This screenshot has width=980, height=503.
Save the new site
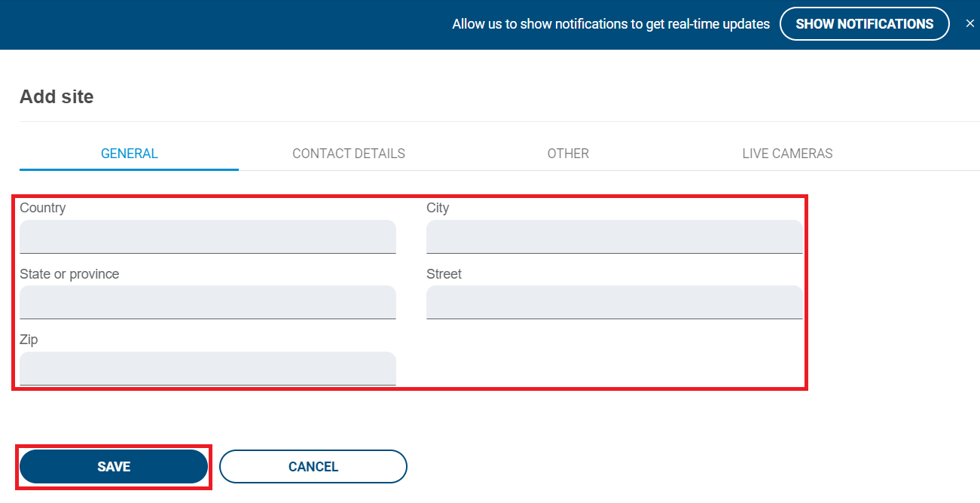coord(114,467)
